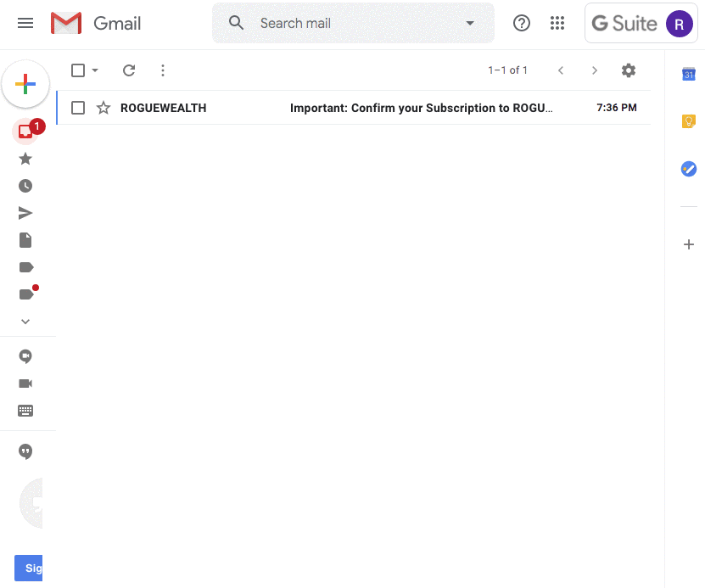Open the Google apps grid
This screenshot has width=705, height=588.
pos(557,23)
